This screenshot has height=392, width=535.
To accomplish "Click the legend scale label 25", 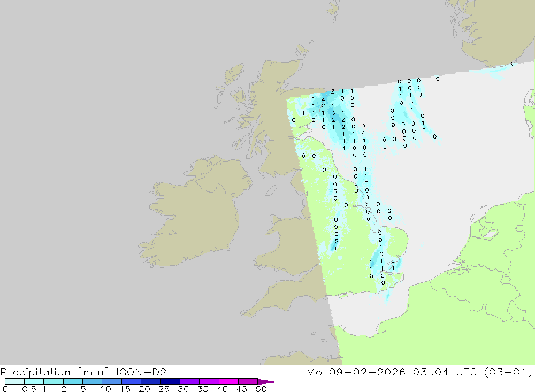I will click(x=164, y=389).
